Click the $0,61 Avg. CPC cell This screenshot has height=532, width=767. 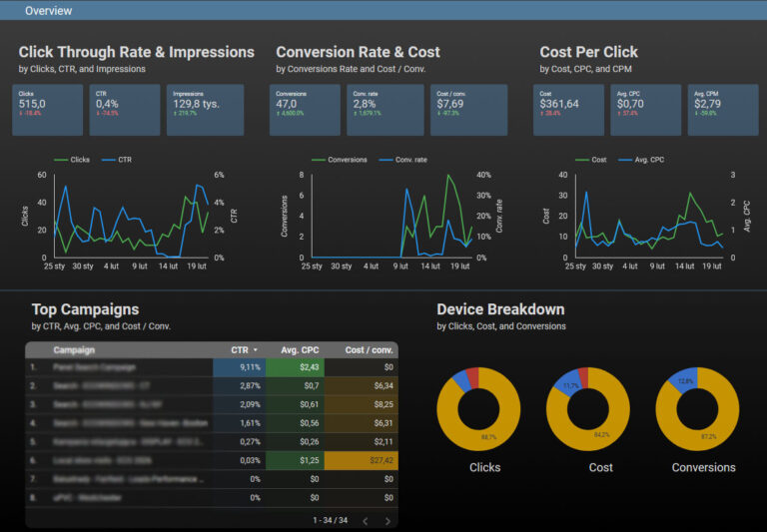(295, 404)
